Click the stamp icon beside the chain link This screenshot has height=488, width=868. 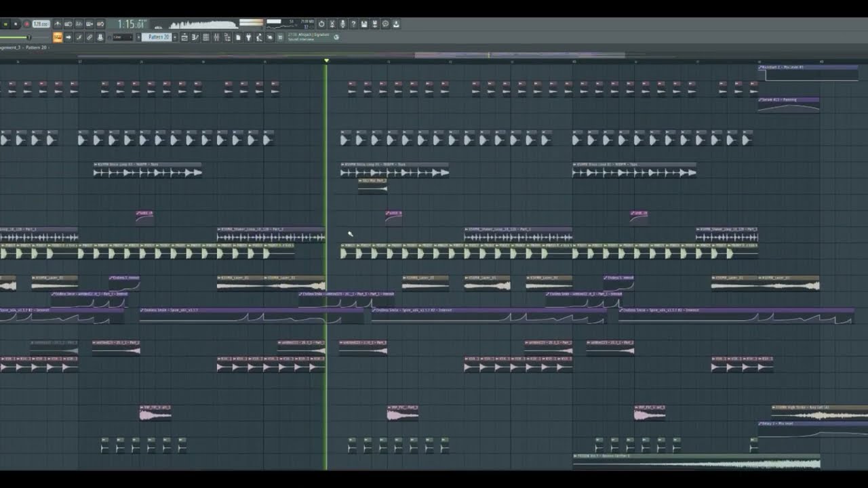point(100,37)
